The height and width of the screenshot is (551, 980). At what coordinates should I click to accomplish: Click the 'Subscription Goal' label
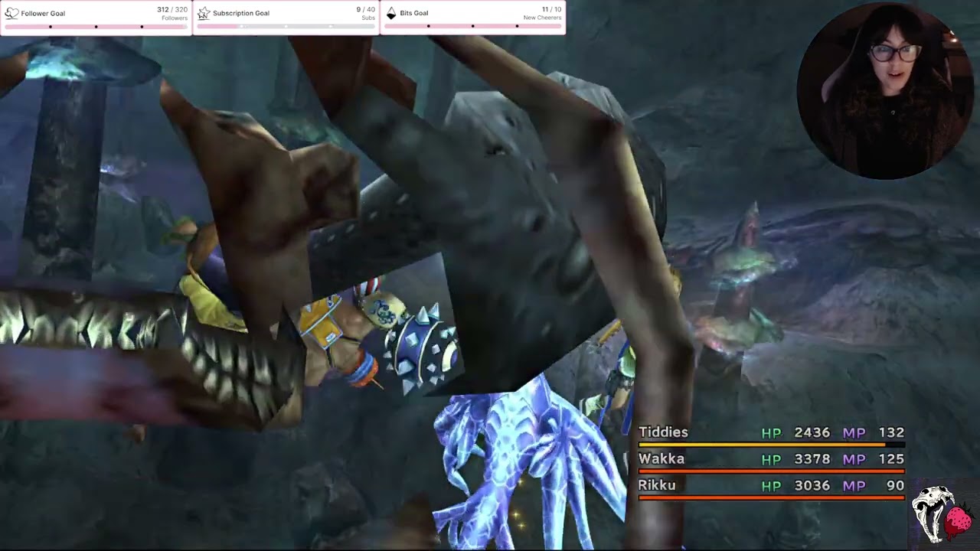241,13
